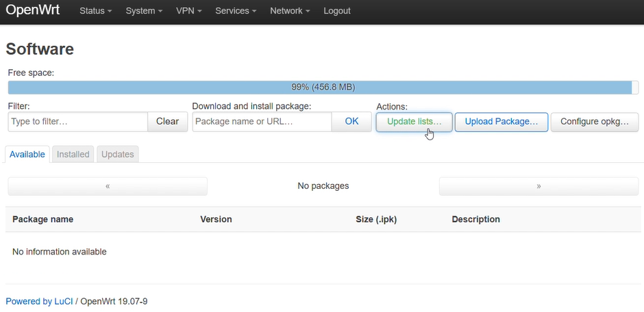Open the VPN dropdown menu
644x312 pixels.
pyautogui.click(x=188, y=11)
